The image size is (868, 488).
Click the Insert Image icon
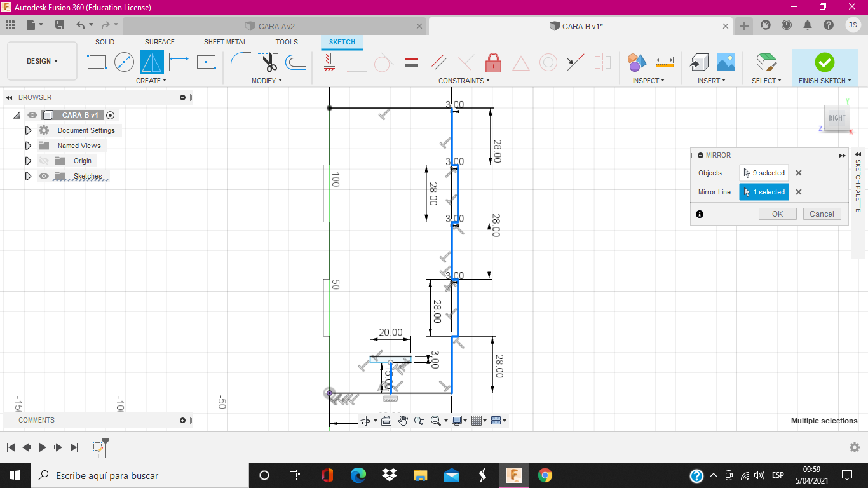point(726,62)
